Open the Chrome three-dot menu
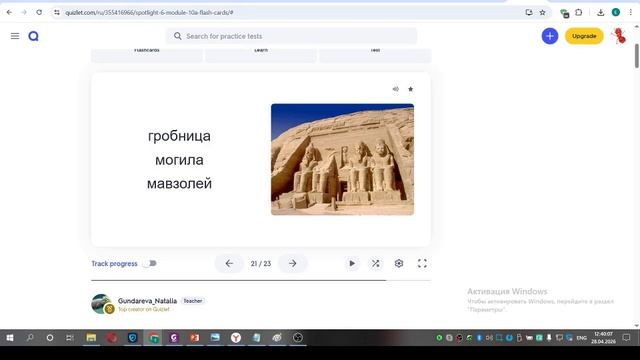 [x=631, y=12]
